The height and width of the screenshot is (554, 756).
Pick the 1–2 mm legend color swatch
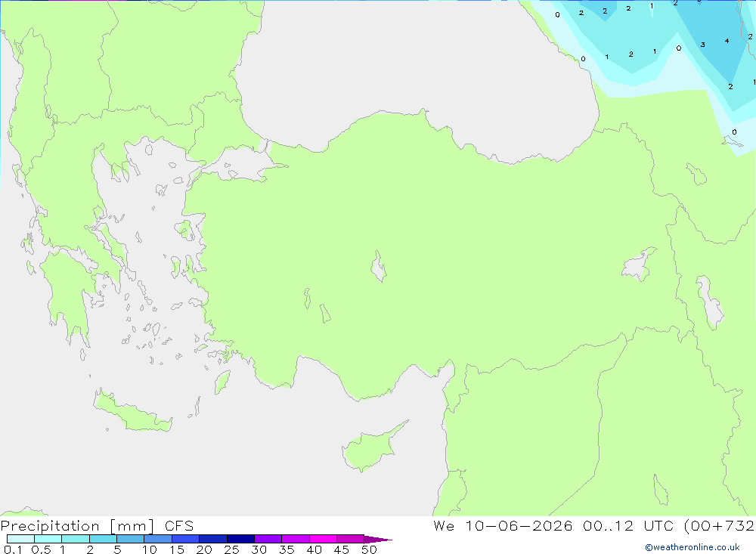coord(76,539)
